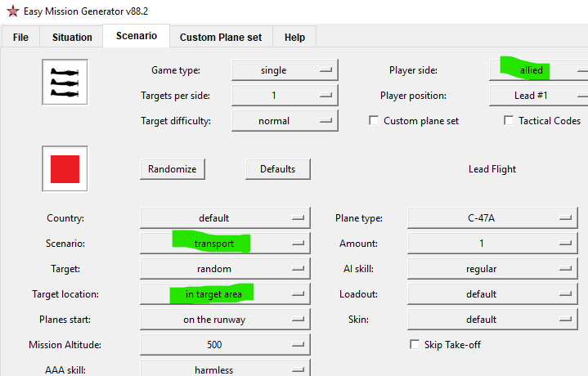Open the Help tab
The image size is (588, 376).
pos(294,38)
